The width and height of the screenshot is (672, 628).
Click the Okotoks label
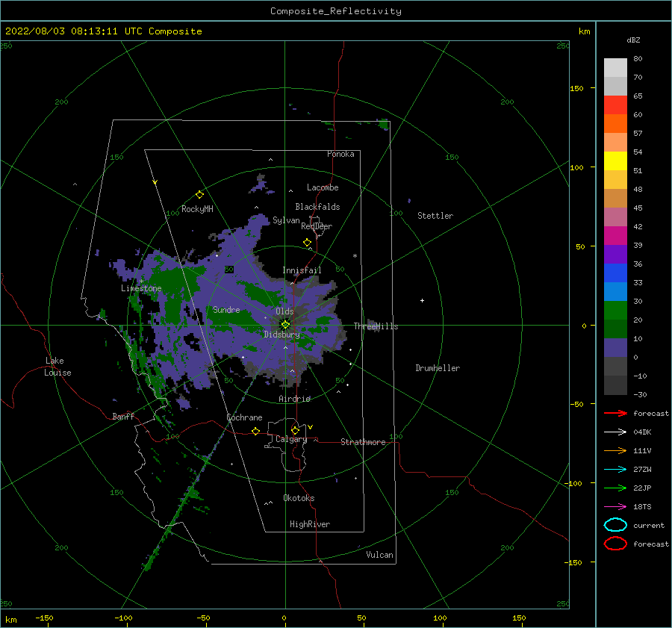(x=299, y=498)
